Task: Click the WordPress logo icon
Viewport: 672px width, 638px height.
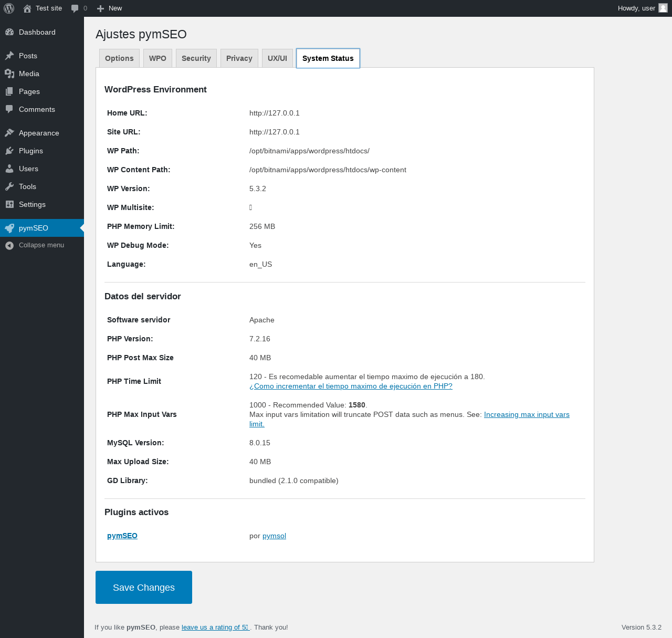Action: point(9,8)
